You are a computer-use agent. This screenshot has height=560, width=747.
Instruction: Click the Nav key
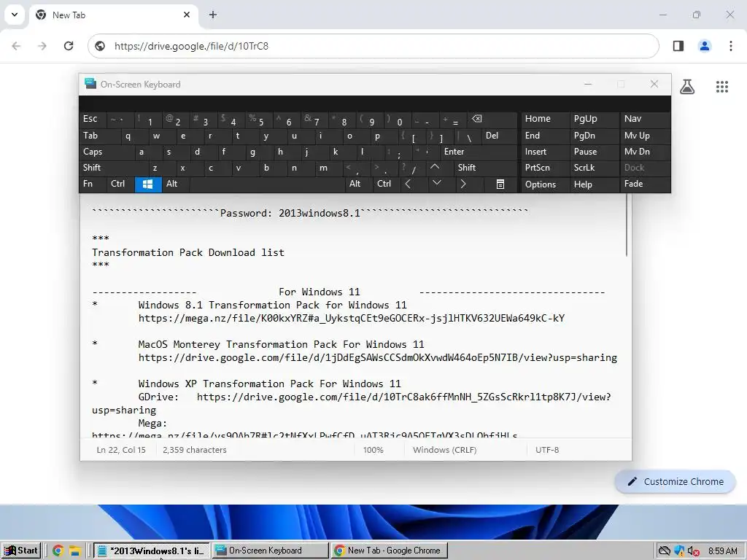pos(645,119)
